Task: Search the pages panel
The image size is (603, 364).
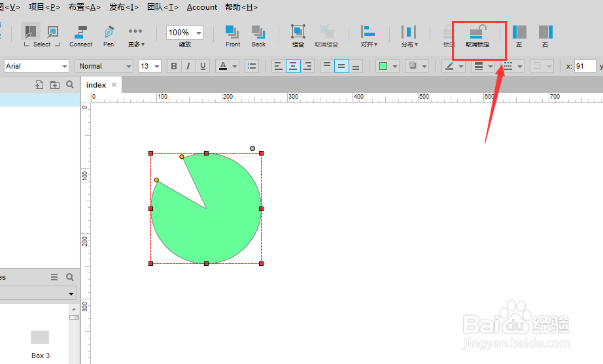Action: click(69, 84)
